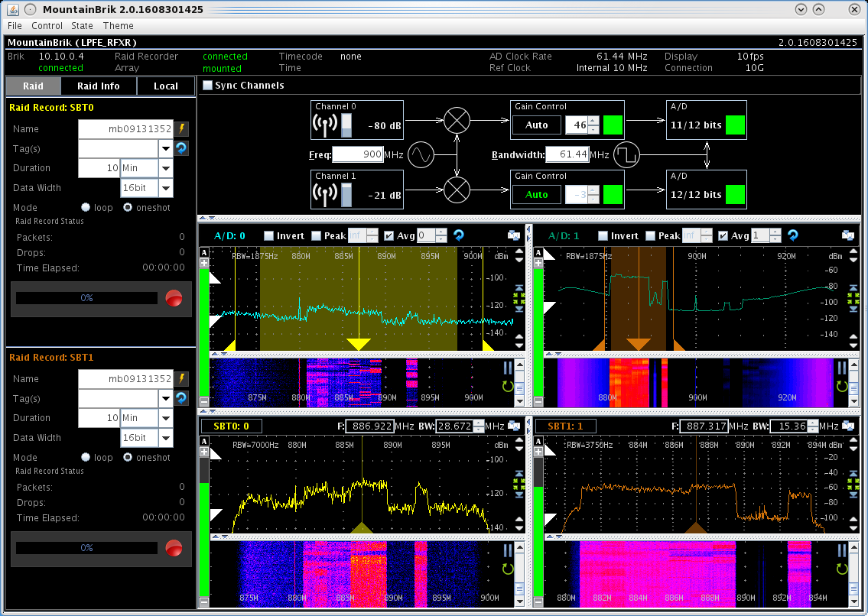
Task: Uncheck Avg on A/D: 0
Action: pyautogui.click(x=388, y=235)
